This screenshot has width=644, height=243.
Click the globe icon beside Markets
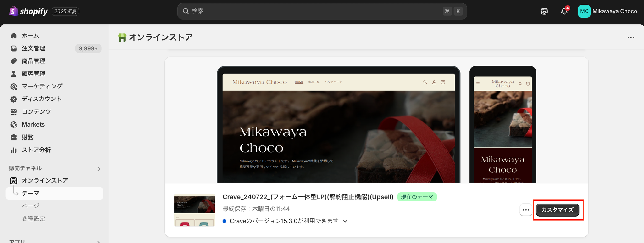(x=14, y=125)
